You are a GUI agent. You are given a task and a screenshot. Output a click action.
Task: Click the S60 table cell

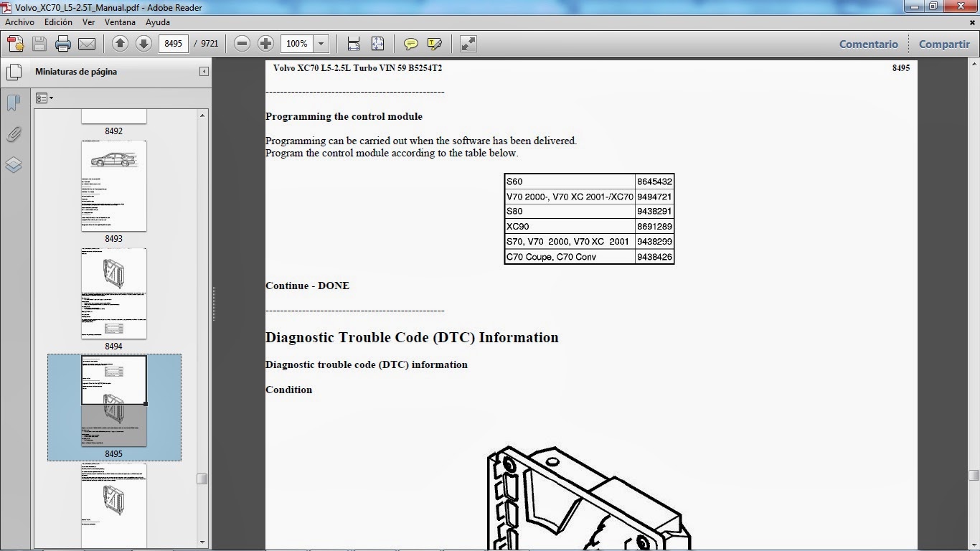(x=570, y=182)
